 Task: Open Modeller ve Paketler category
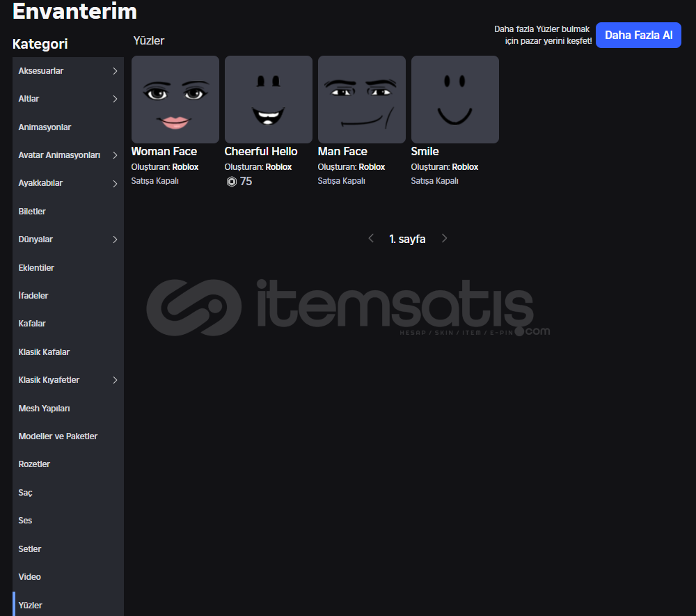(68, 436)
